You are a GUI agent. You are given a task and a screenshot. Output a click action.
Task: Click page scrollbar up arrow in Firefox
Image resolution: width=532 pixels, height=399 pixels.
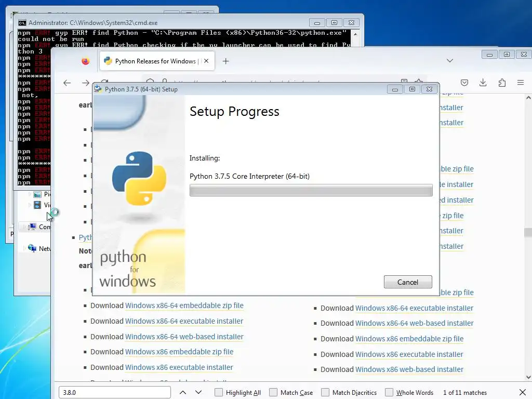click(x=528, y=98)
